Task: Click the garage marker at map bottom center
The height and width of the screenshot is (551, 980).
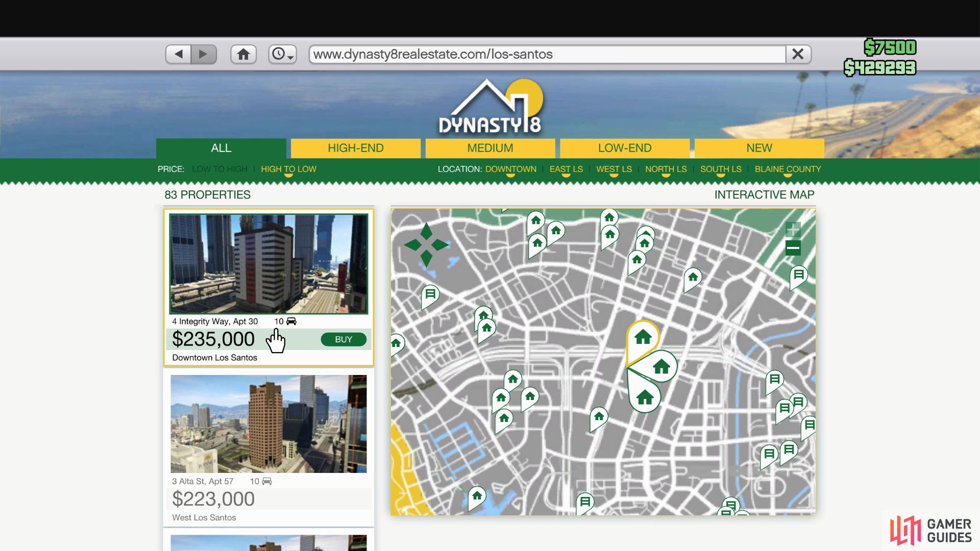Action: (584, 503)
